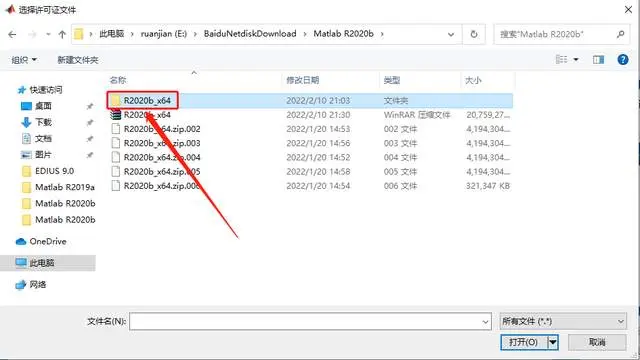
Task: Open 下载 folder in sidebar
Action: pos(36,122)
